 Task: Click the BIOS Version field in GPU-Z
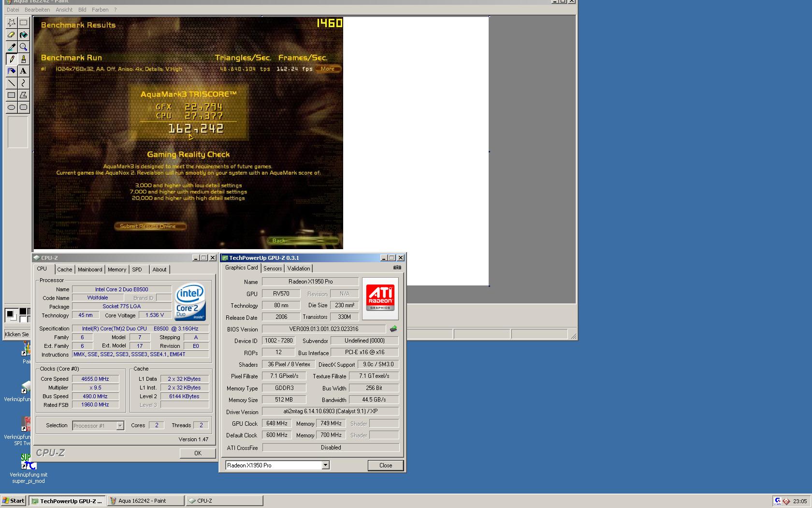coord(324,329)
